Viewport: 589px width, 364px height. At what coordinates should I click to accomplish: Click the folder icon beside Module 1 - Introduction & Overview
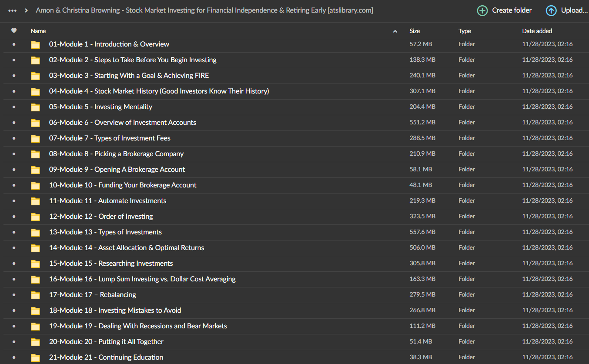tap(35, 44)
